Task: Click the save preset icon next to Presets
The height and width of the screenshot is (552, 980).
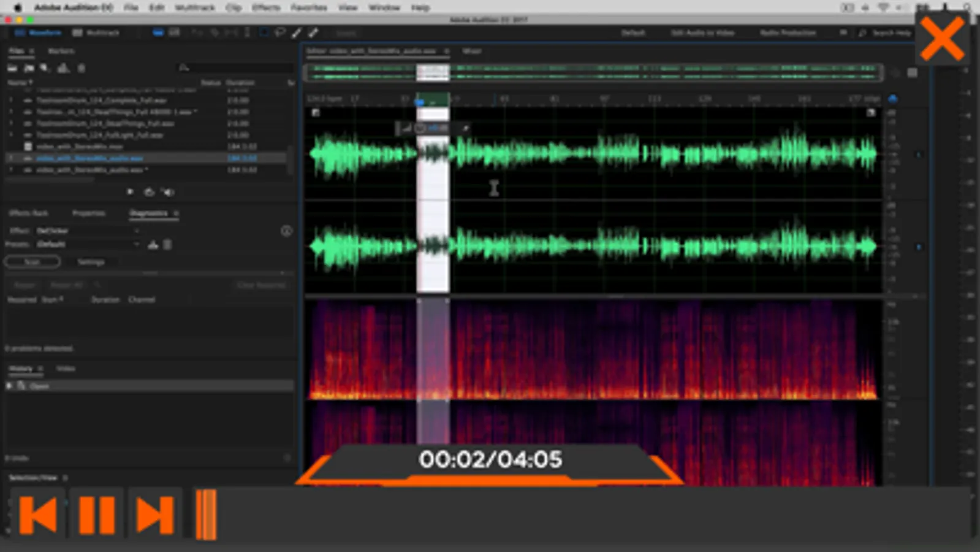Action: click(x=153, y=245)
